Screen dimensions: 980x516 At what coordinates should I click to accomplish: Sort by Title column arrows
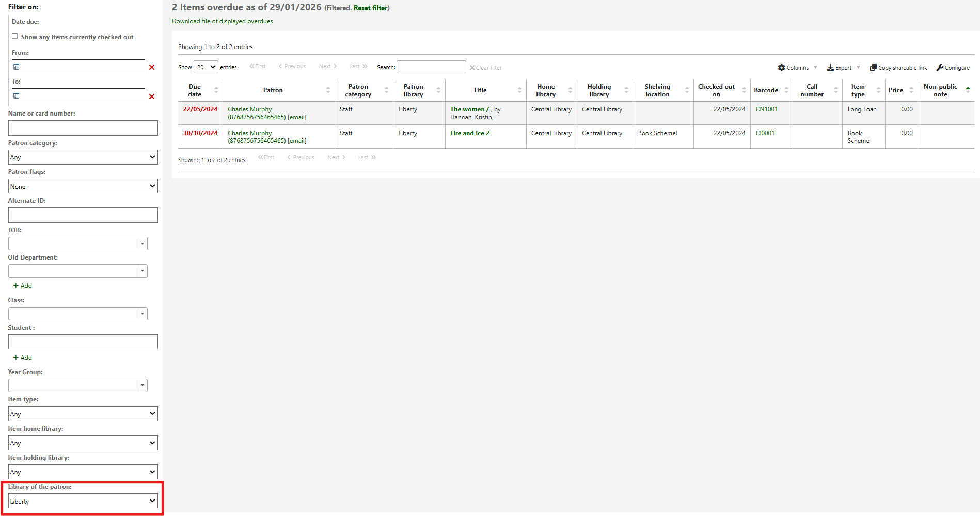tap(519, 90)
